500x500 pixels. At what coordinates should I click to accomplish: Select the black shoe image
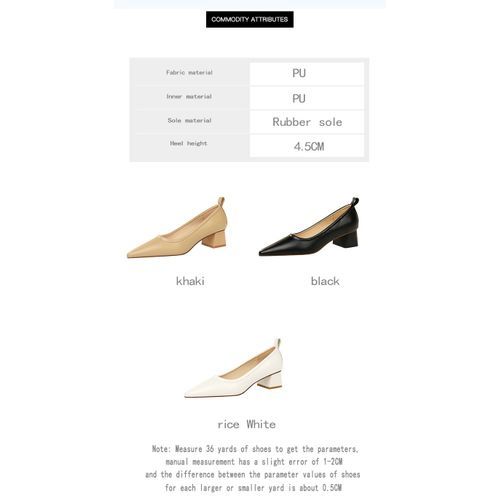point(309,227)
